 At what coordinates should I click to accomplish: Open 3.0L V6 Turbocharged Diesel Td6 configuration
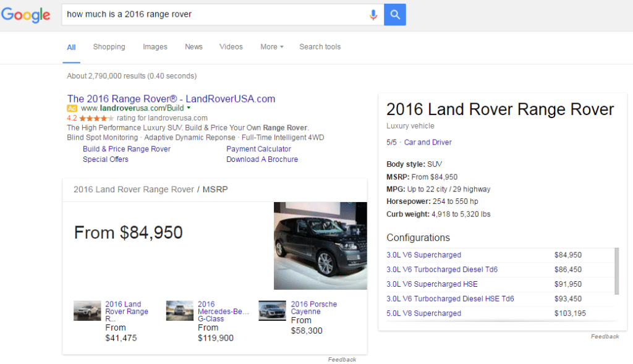click(x=442, y=269)
